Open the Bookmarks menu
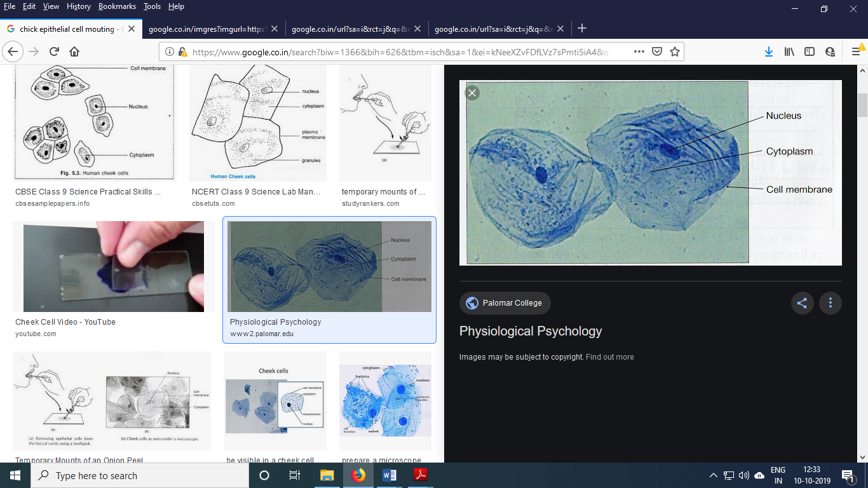Viewport: 868px width, 488px height. pos(117,6)
